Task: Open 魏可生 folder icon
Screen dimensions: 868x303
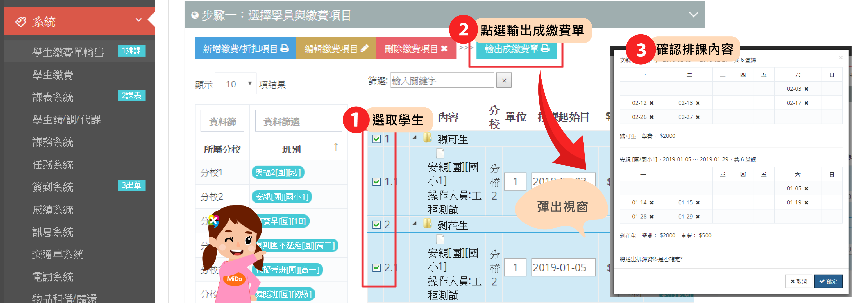Action: [427, 138]
